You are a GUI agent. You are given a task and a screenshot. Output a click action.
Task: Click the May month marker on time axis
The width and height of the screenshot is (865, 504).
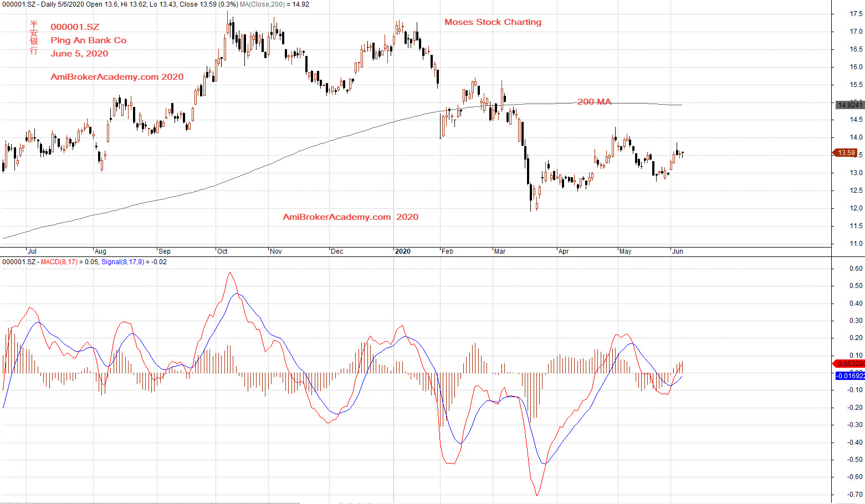(625, 251)
